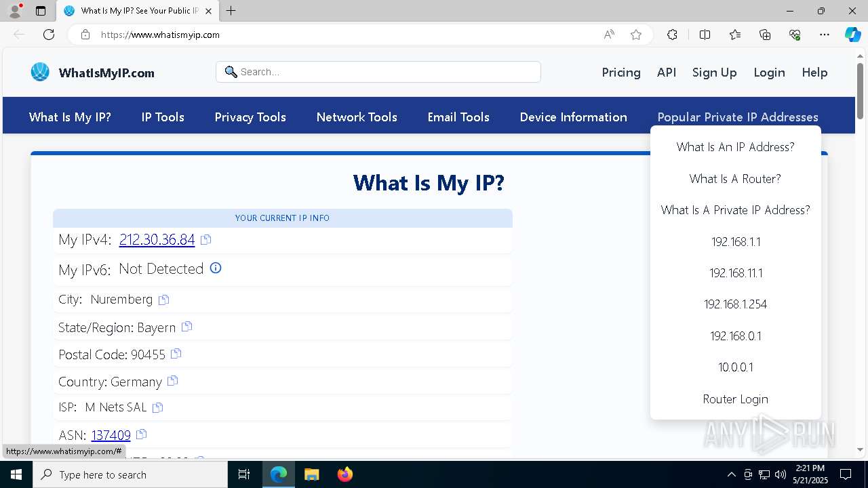Open Split screen view
868x488 pixels.
point(705,35)
